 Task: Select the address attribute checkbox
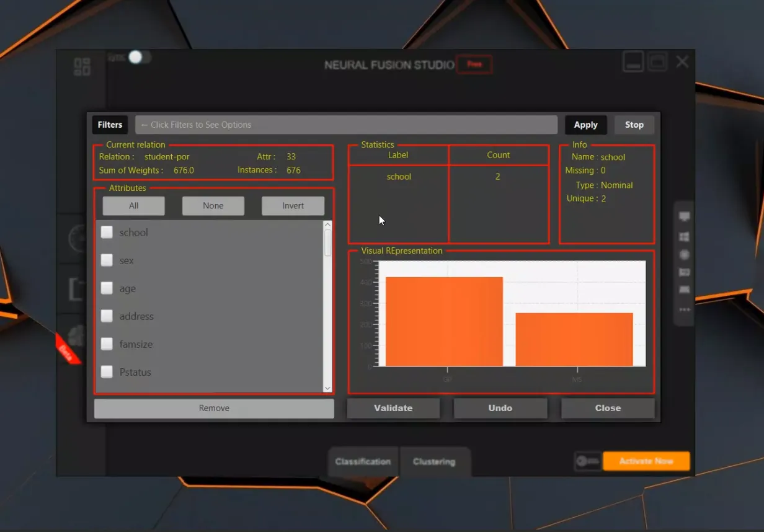click(x=107, y=316)
